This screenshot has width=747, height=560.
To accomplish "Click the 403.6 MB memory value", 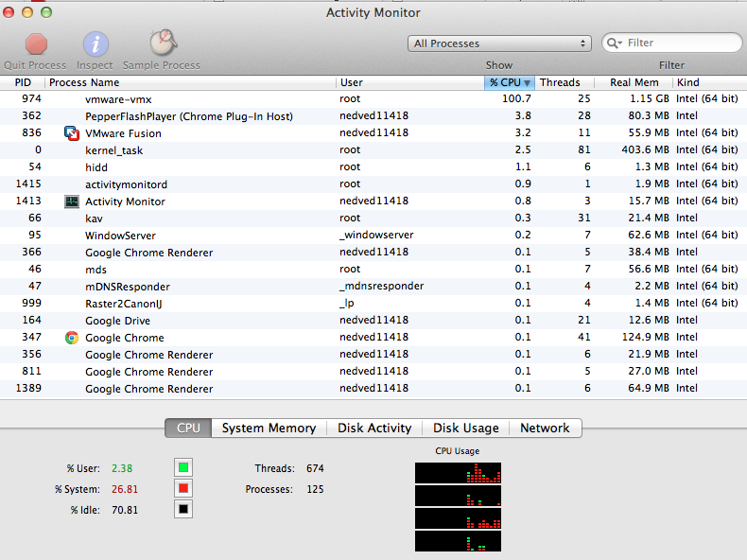I will tap(645, 149).
